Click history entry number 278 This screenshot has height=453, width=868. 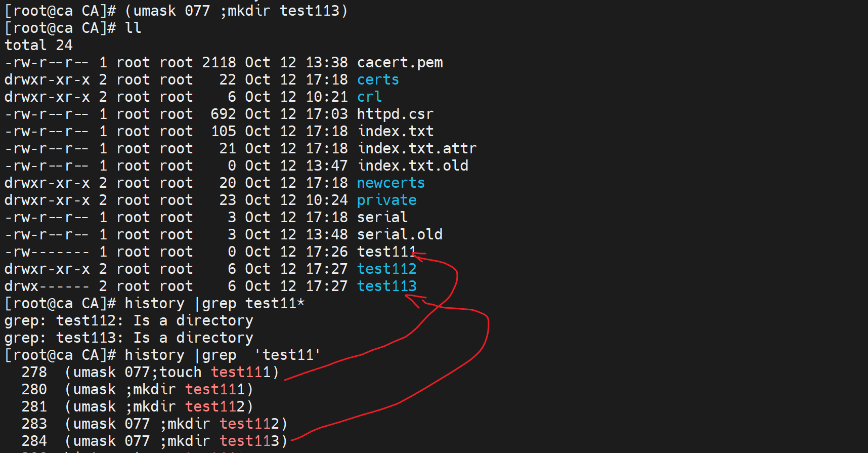[34, 373]
